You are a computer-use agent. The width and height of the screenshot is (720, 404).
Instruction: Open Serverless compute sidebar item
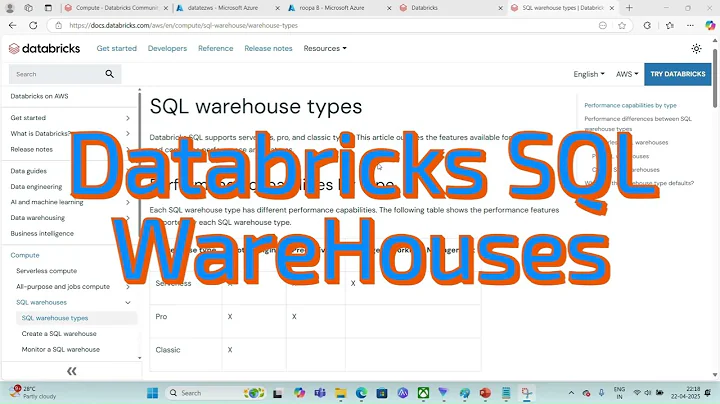click(x=46, y=271)
